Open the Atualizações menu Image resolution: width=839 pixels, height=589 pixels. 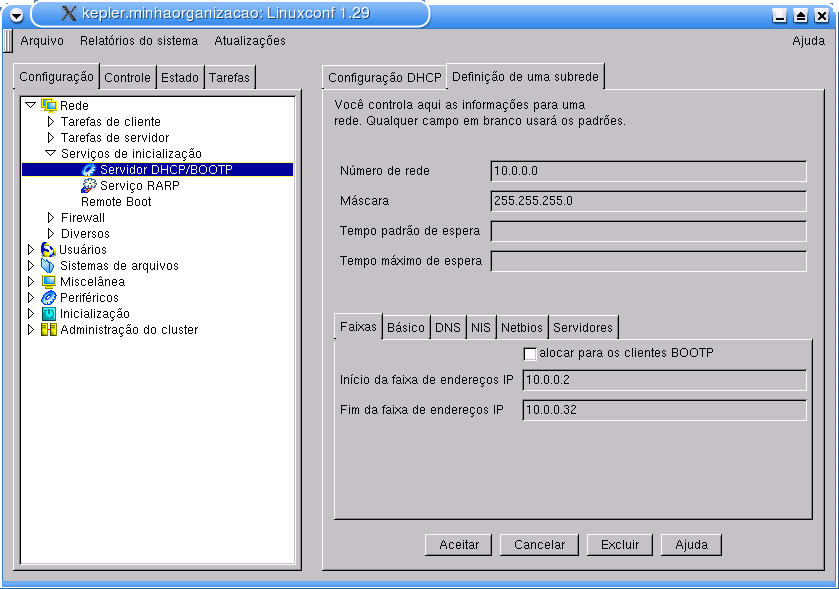click(250, 41)
